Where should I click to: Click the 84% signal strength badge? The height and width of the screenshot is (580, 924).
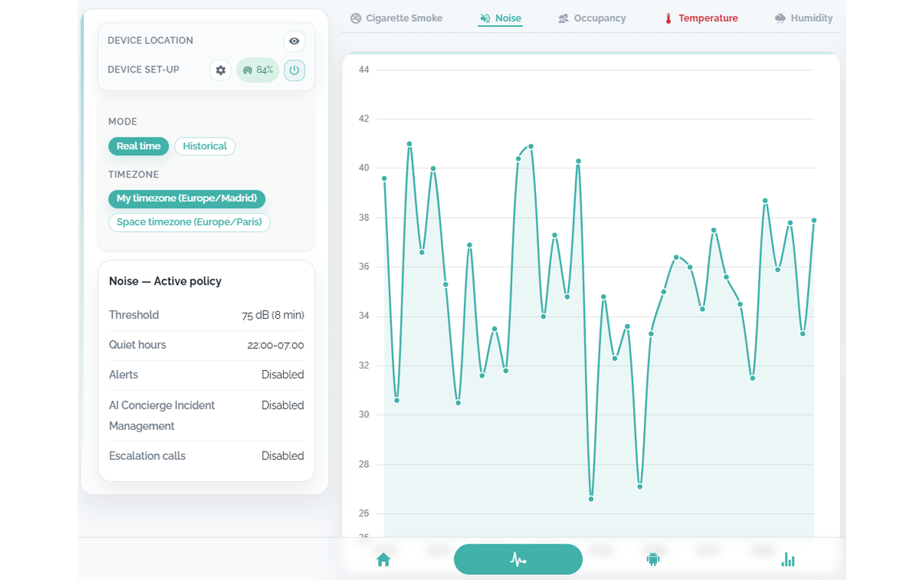click(x=257, y=70)
